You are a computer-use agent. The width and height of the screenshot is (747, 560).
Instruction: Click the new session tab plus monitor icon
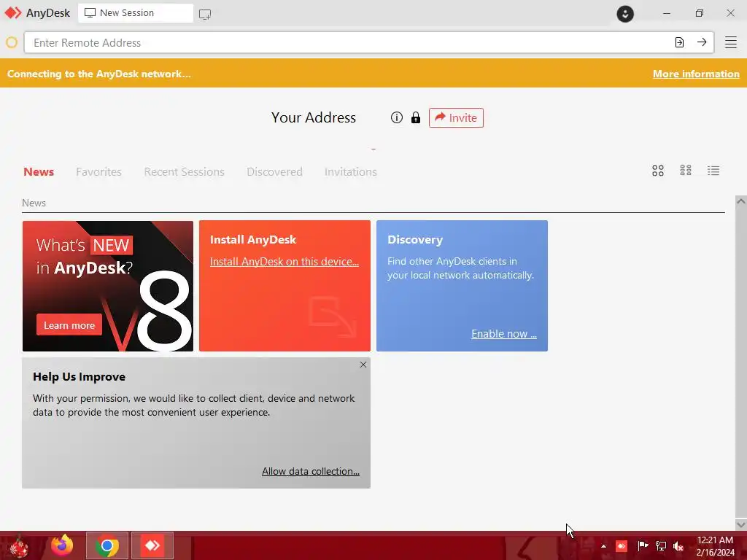tap(205, 14)
